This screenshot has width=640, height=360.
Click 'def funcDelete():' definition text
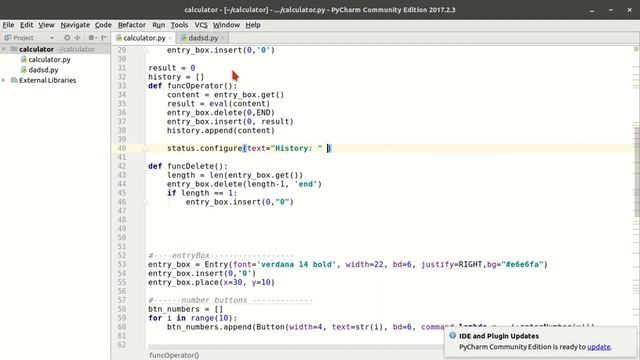point(188,166)
